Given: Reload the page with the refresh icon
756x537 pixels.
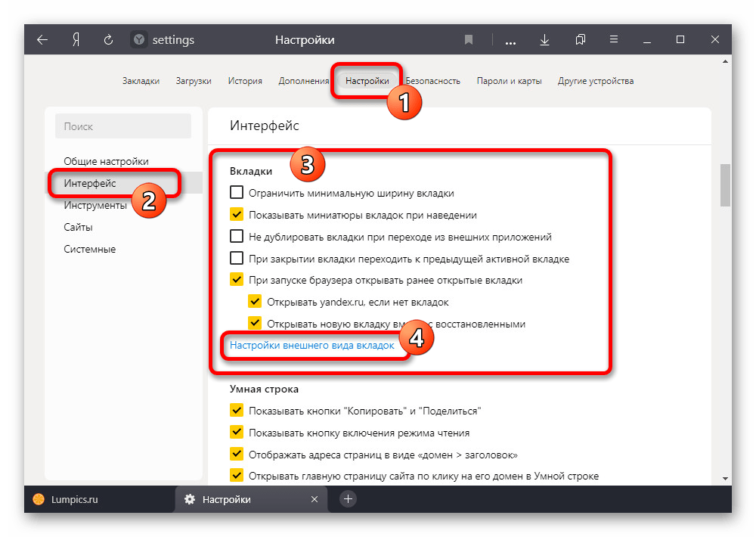Looking at the screenshot, I should coord(108,40).
